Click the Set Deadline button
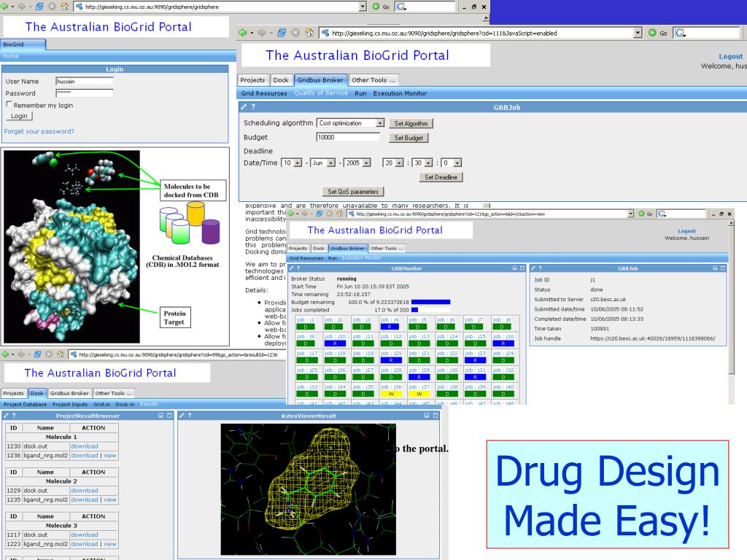Viewport: 747px width, 560px height. point(441,177)
